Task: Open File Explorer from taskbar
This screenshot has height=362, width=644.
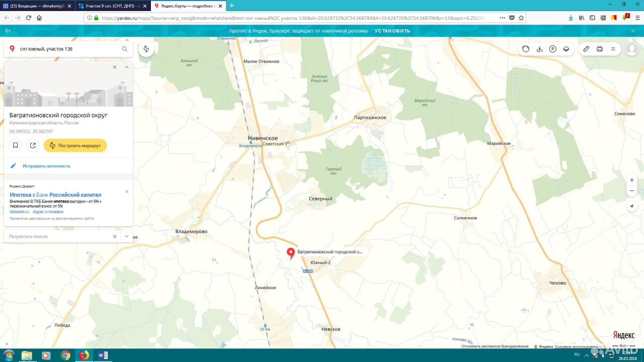Action: [x=27, y=355]
